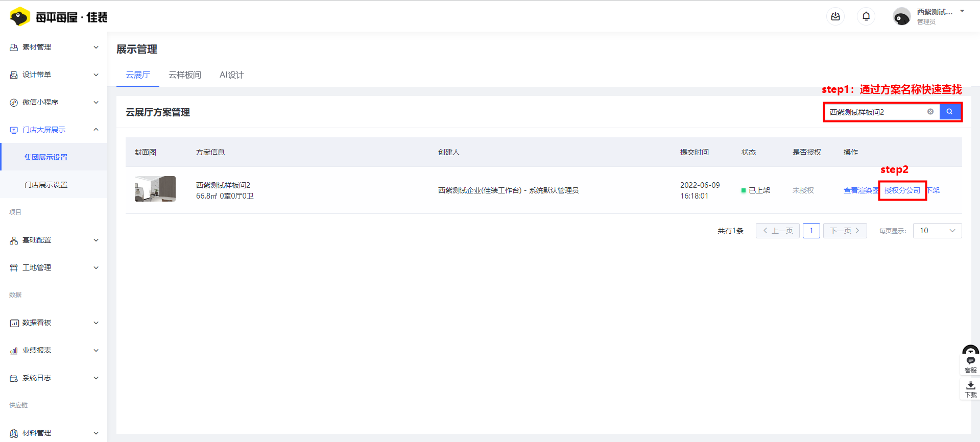Viewport: 980px width, 442px height.
Task: Click the 未授权 authorization text
Action: coord(803,190)
